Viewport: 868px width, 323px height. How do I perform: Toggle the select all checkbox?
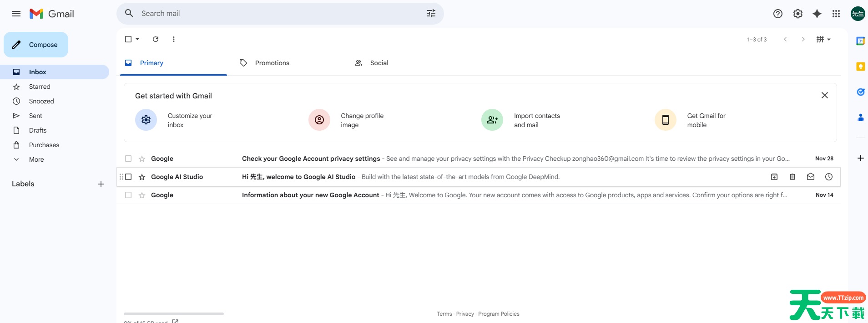tap(128, 39)
